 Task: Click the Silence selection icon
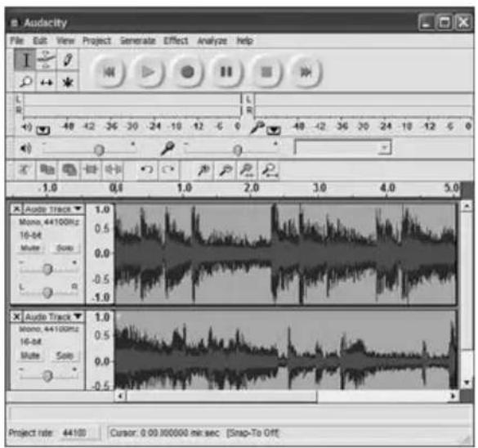pos(113,170)
